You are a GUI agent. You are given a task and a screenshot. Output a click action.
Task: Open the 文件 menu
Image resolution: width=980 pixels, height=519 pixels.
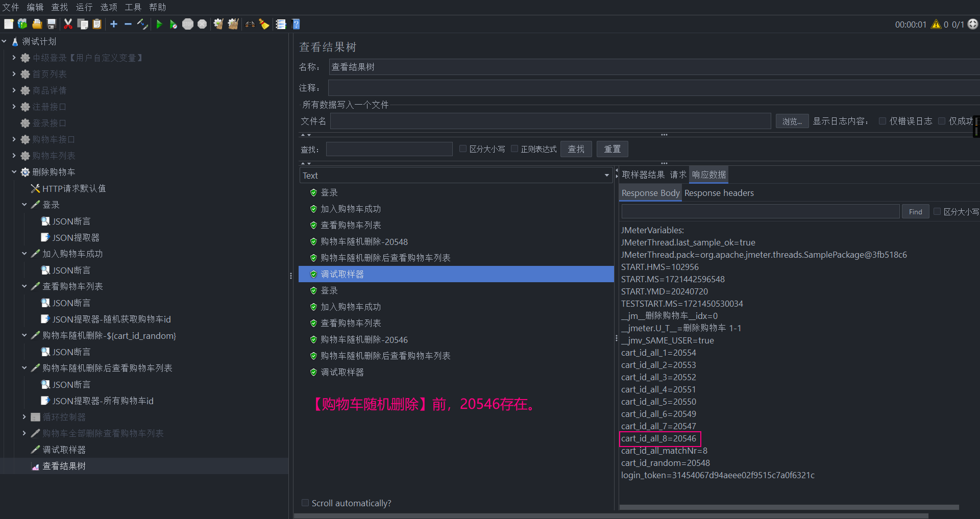[x=11, y=7]
